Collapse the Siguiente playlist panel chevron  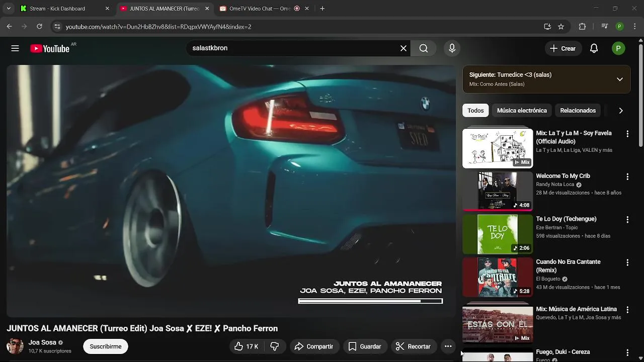[x=620, y=79]
